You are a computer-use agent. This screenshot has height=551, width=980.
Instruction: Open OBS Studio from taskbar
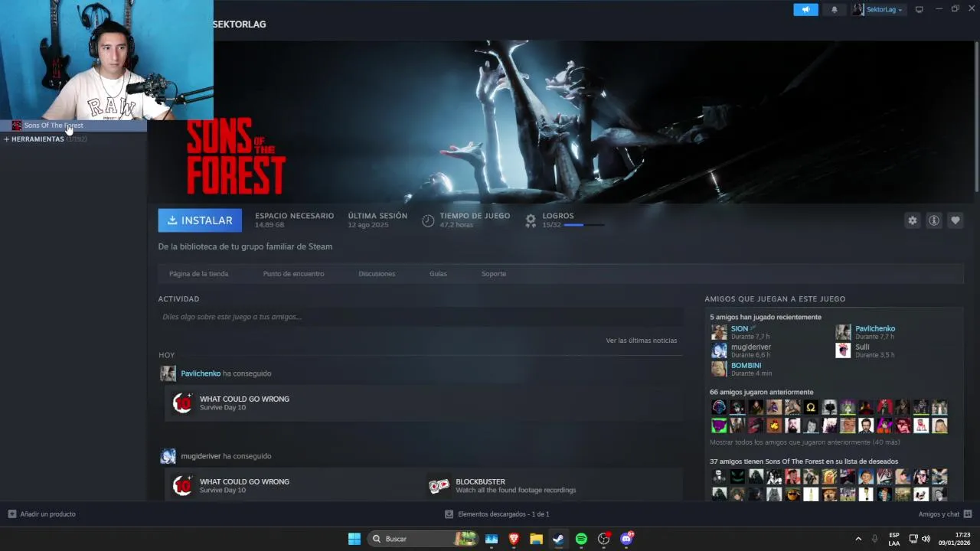pos(604,539)
